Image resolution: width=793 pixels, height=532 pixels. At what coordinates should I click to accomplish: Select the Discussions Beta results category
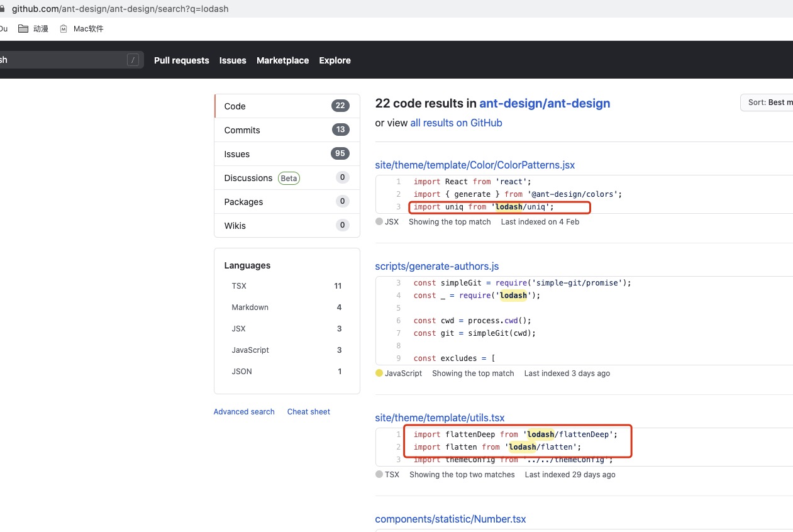coord(287,178)
